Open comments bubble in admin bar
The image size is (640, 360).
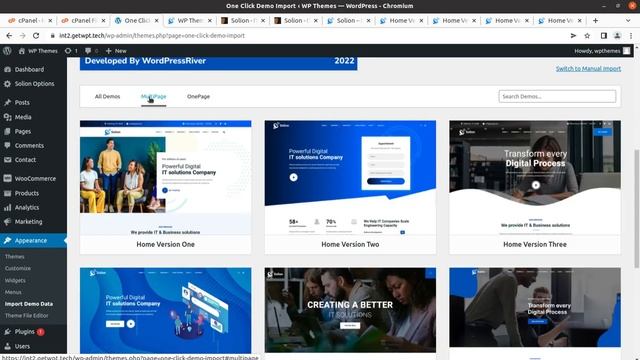click(x=91, y=51)
